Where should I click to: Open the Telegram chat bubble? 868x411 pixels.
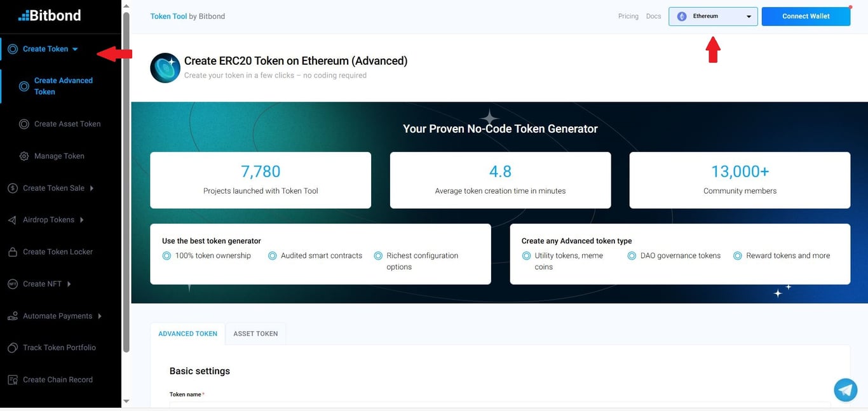pyautogui.click(x=845, y=389)
